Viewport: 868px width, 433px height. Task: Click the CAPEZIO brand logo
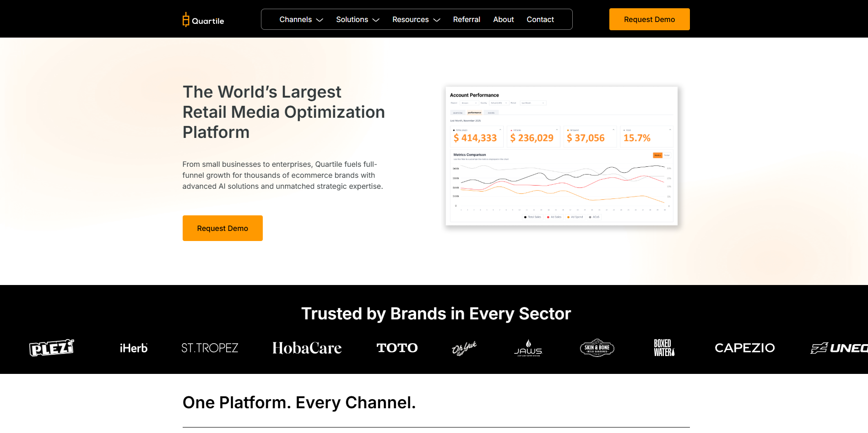click(745, 348)
